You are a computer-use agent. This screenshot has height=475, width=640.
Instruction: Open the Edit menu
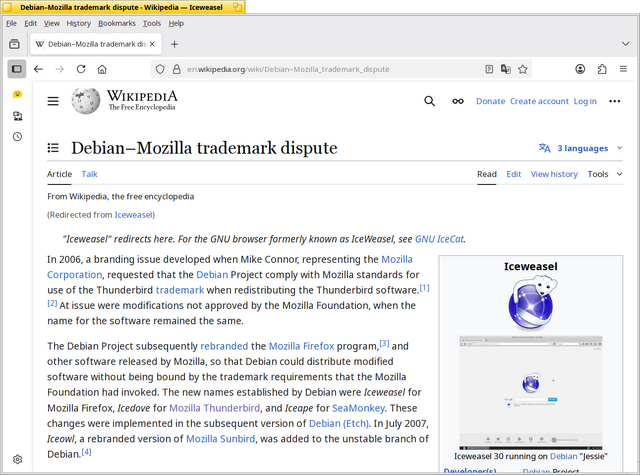pos(30,24)
